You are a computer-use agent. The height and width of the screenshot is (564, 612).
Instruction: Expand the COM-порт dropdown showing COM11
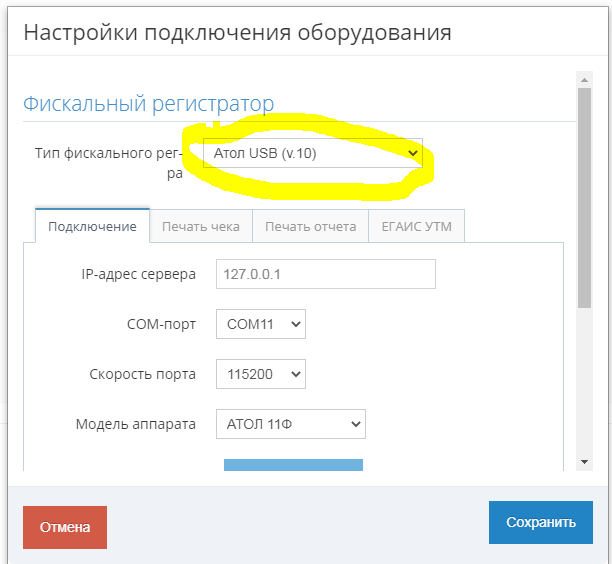(261, 324)
